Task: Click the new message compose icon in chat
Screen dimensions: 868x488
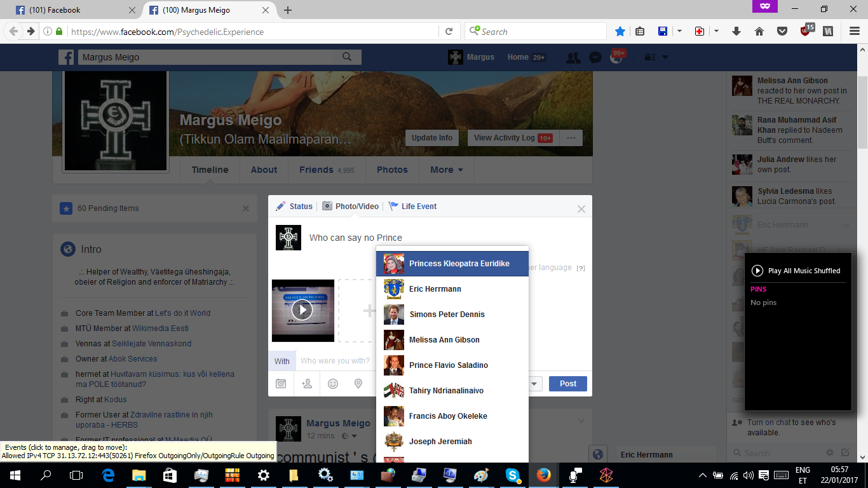Action: (845, 453)
